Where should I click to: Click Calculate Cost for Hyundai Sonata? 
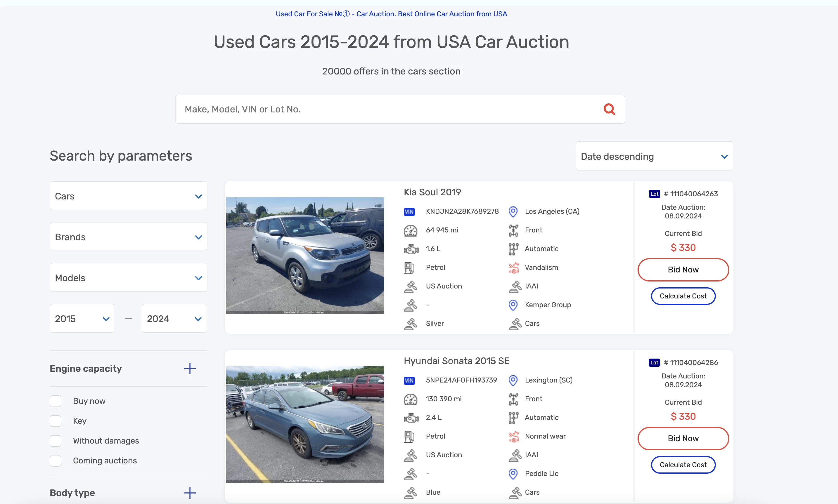pyautogui.click(x=683, y=465)
